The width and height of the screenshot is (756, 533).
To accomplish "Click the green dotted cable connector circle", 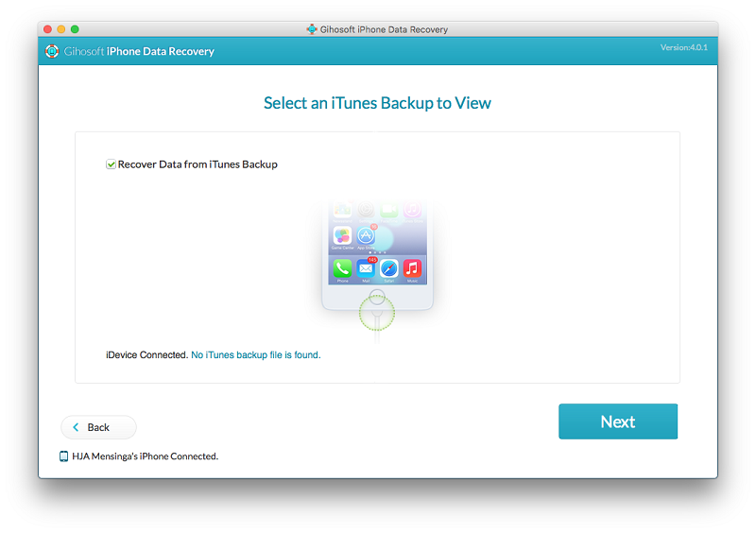I will pyautogui.click(x=377, y=313).
